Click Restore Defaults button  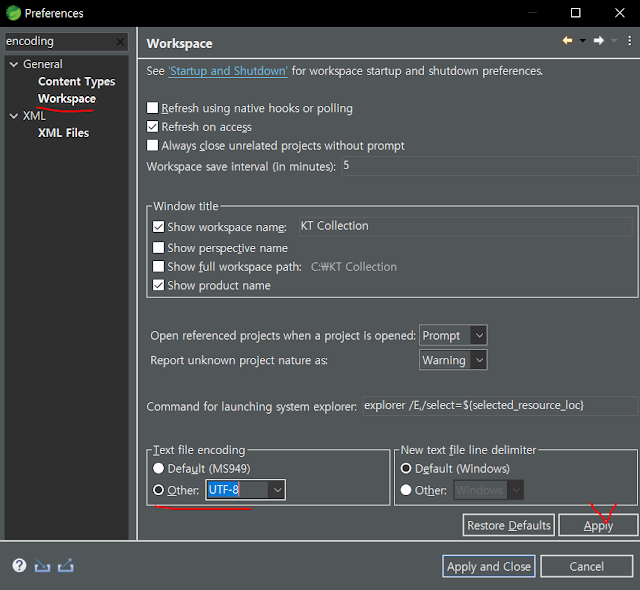(509, 525)
